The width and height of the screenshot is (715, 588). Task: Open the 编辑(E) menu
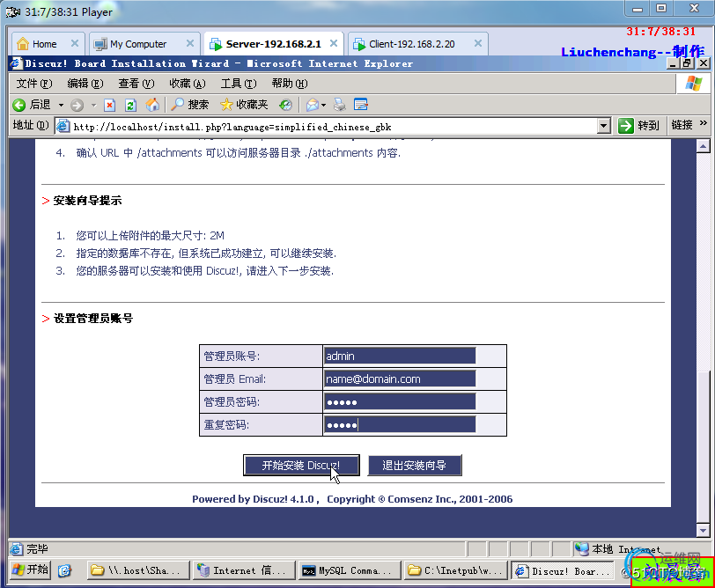pyautogui.click(x=85, y=84)
